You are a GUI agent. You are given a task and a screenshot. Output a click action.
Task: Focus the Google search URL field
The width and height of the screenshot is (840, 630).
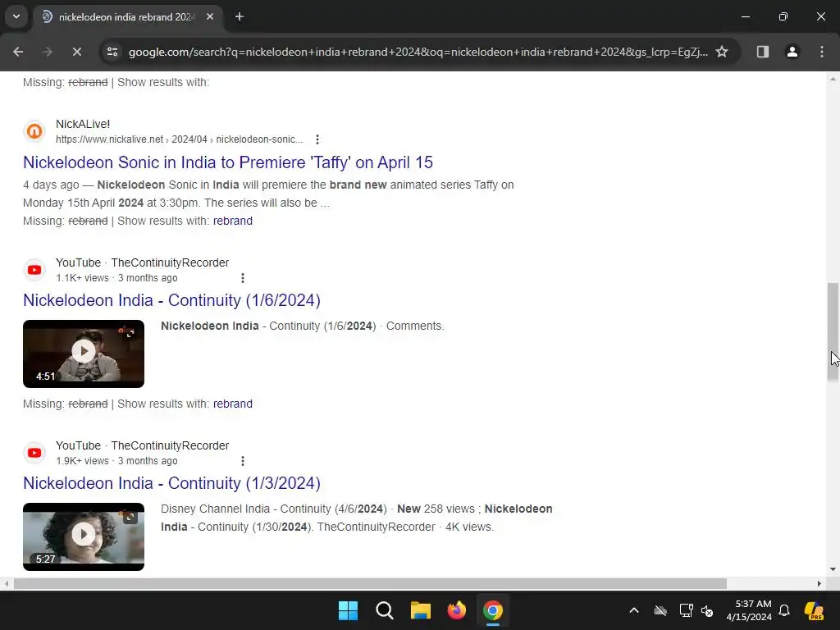click(x=418, y=52)
